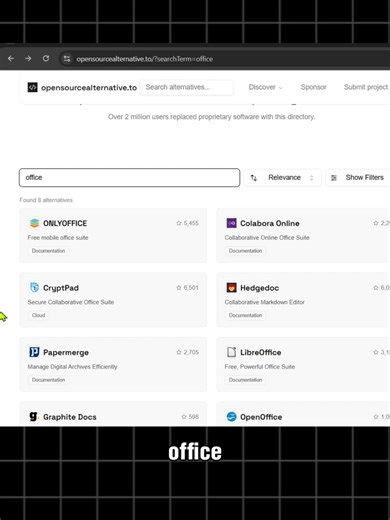The image size is (390, 520).
Task: Click the Colabora Online logo icon
Action: pyautogui.click(x=231, y=223)
